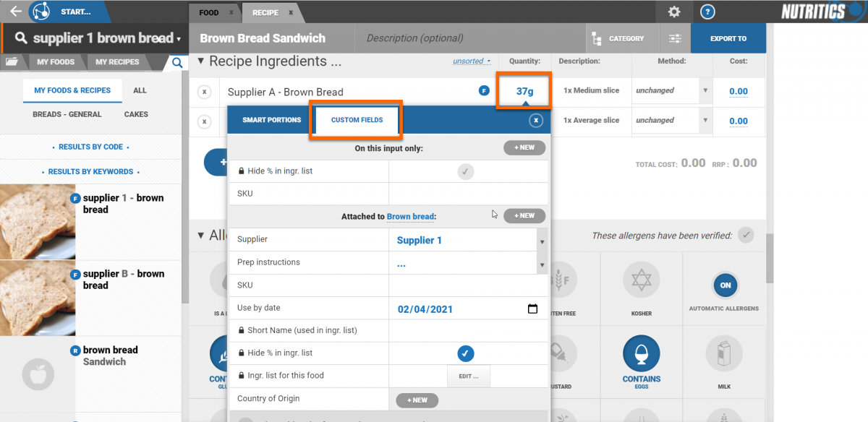Click the folder icon in sidebar
The width and height of the screenshot is (868, 422).
[x=12, y=62]
